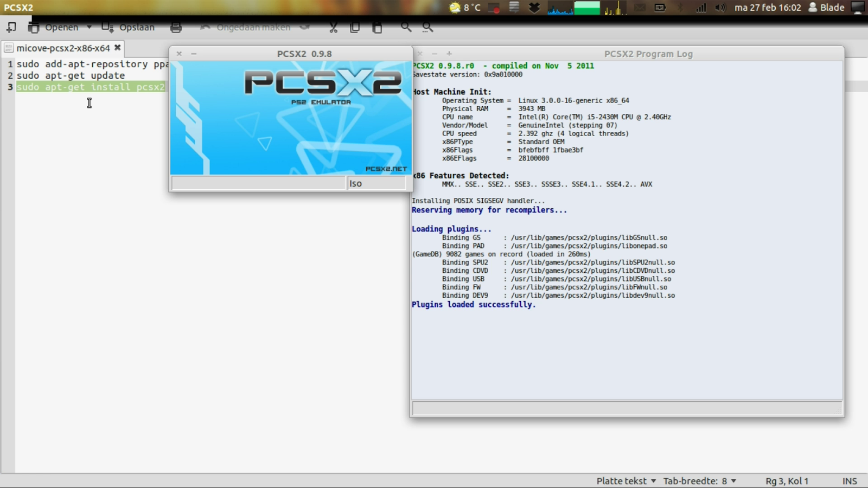Click the network signal indicator
This screenshot has height=488, width=868.
click(700, 8)
